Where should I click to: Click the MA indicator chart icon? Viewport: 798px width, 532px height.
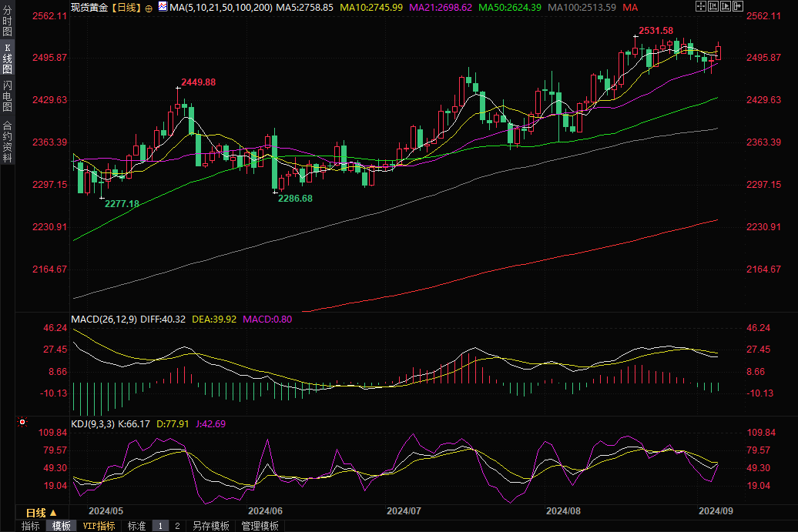[162, 6]
